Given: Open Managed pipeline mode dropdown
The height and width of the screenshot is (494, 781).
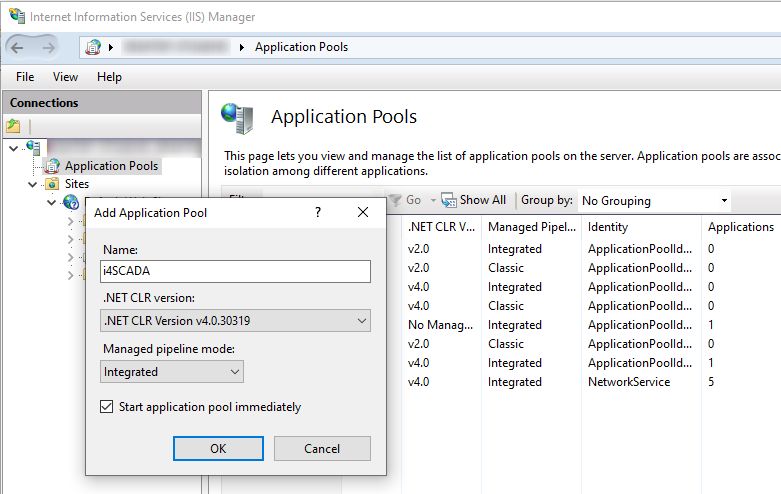Looking at the screenshot, I should tap(172, 371).
